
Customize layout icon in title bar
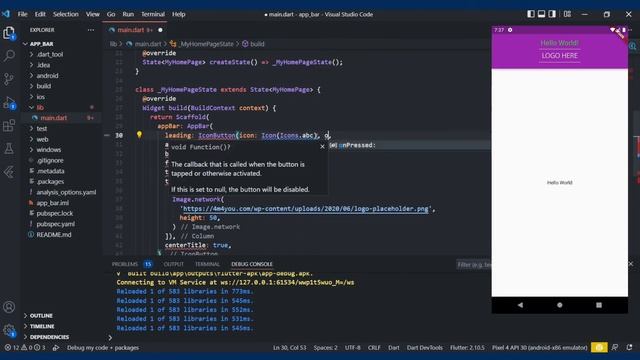click(x=567, y=14)
